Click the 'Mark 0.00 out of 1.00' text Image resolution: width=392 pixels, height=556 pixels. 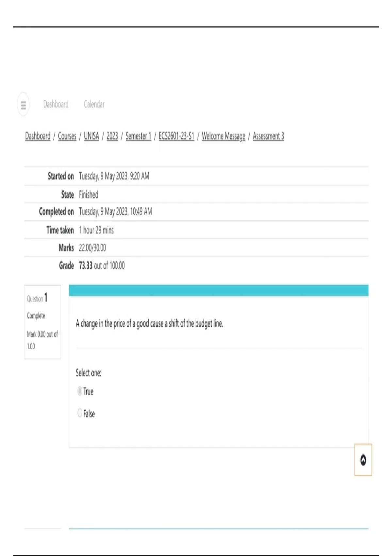[x=42, y=340]
